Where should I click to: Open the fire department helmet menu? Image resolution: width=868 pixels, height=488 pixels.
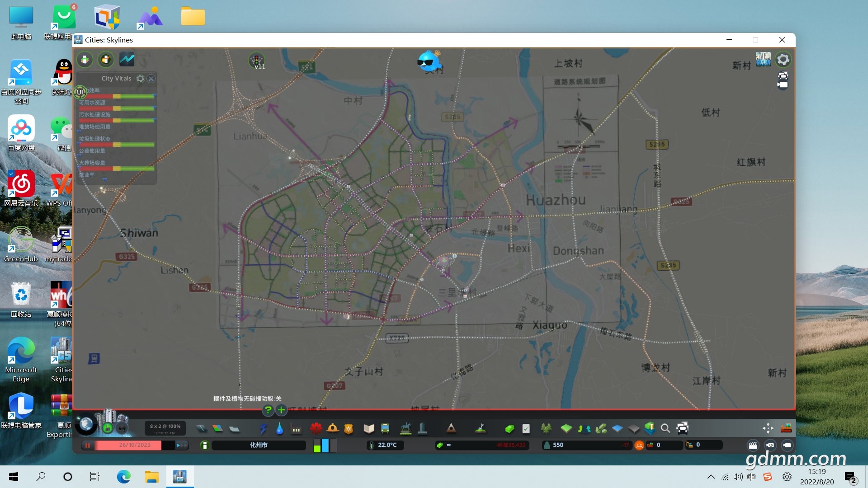(333, 428)
